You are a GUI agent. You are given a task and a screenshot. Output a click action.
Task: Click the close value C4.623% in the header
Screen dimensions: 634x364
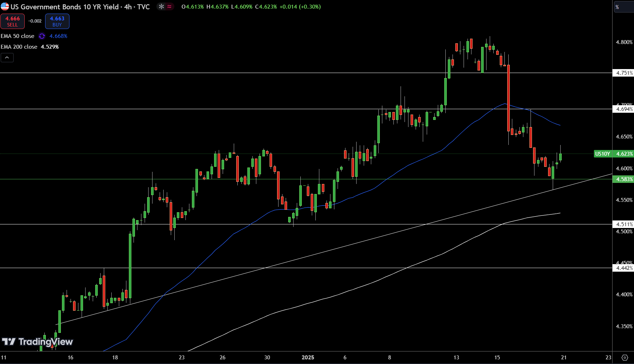(266, 7)
